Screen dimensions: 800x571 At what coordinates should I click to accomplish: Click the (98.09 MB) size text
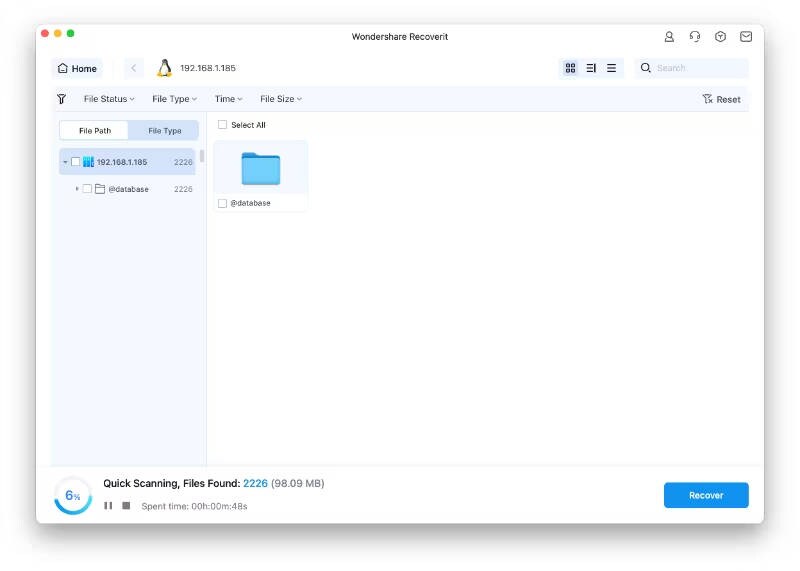click(x=297, y=483)
